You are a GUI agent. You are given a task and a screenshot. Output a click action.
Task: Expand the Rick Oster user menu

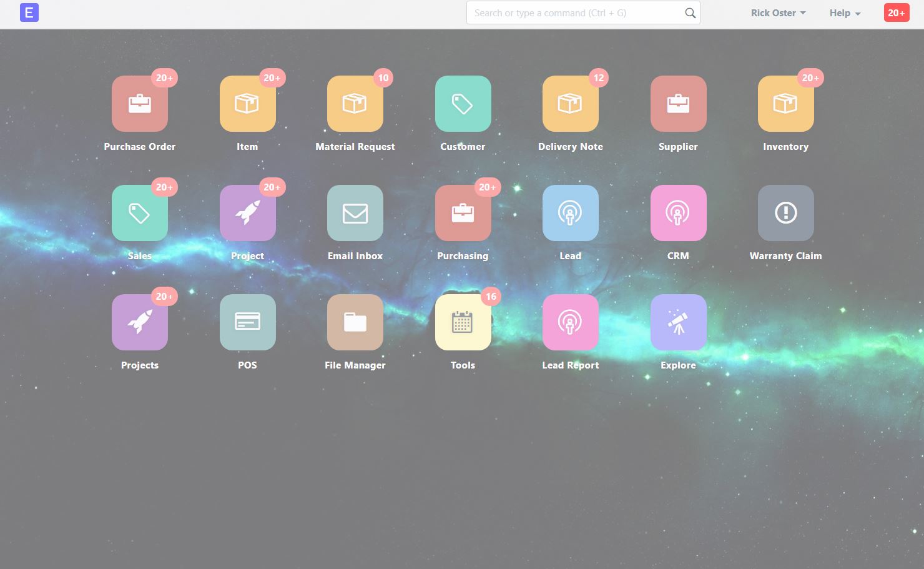tap(777, 12)
